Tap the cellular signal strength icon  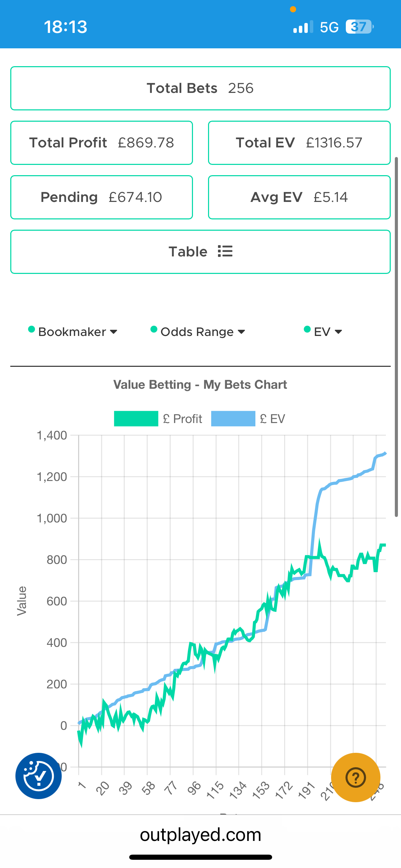tap(303, 27)
